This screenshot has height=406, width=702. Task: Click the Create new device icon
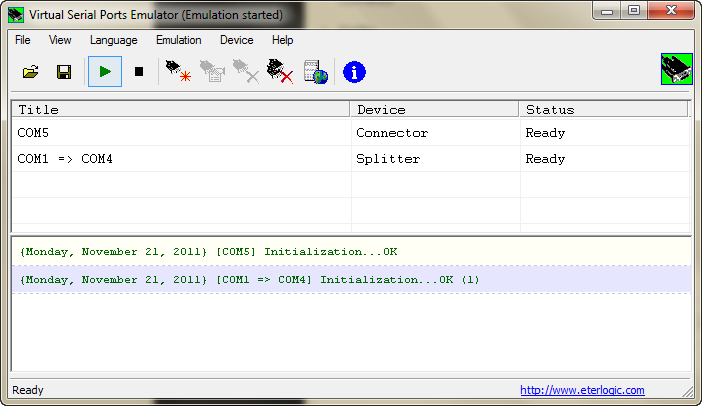point(178,72)
